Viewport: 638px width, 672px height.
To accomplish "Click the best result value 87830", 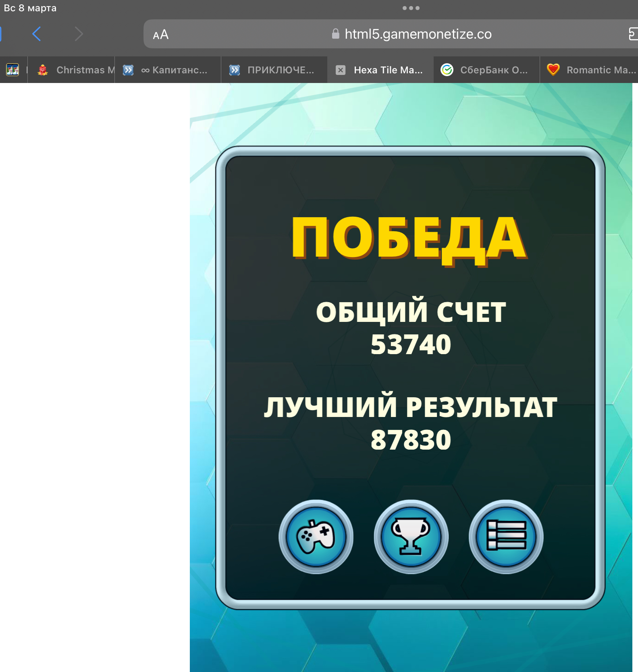I will (411, 440).
